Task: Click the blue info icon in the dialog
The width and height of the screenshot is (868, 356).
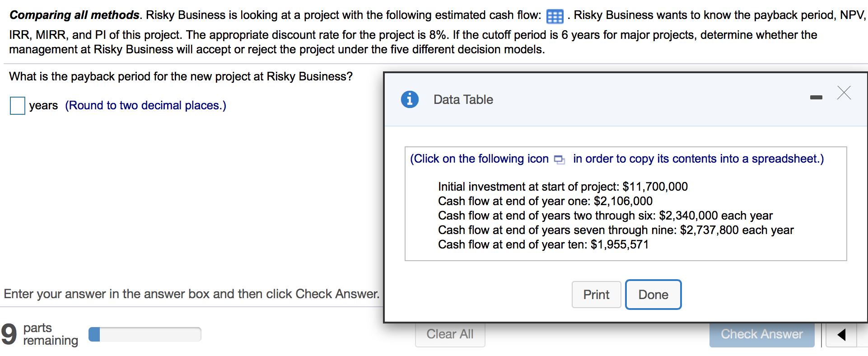Action: 410,99
